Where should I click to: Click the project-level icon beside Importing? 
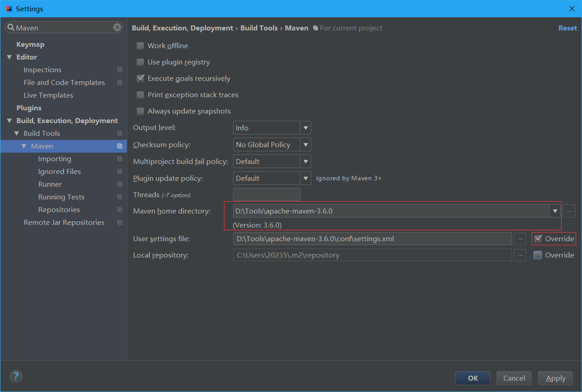119,159
